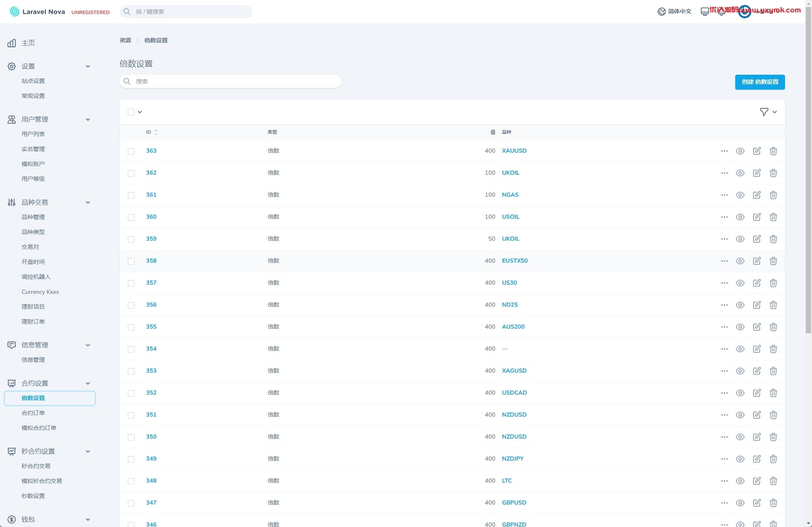812x527 pixels.
Task: Delete row 353 using trash icon
Action: pos(773,371)
